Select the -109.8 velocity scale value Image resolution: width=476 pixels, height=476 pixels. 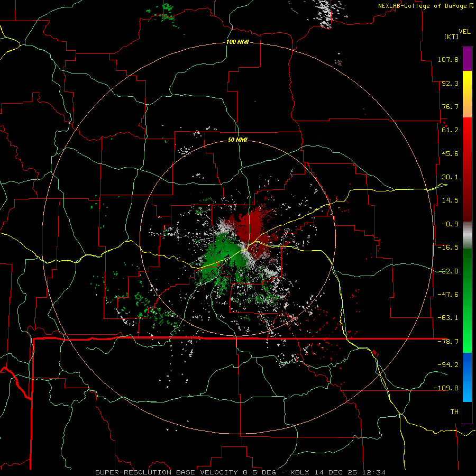(x=446, y=388)
